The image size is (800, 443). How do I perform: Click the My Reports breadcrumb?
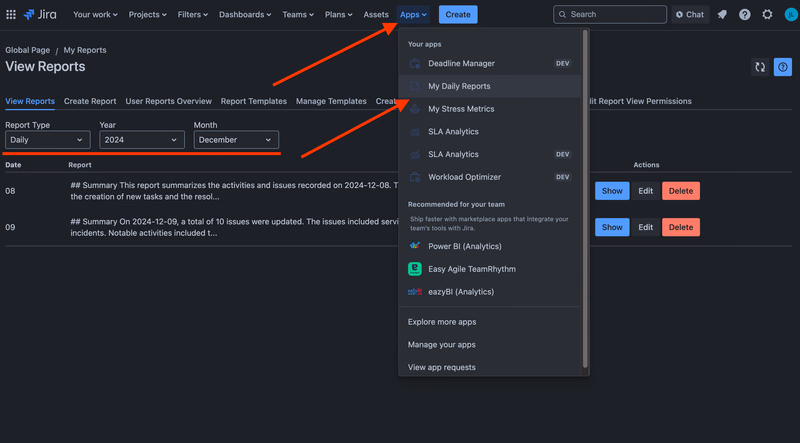[85, 50]
